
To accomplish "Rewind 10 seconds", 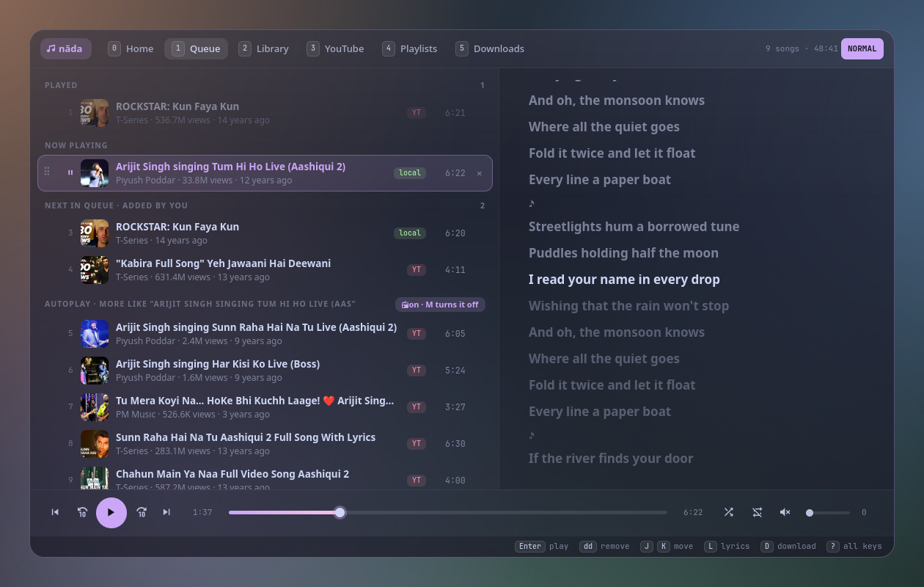I will (83, 512).
